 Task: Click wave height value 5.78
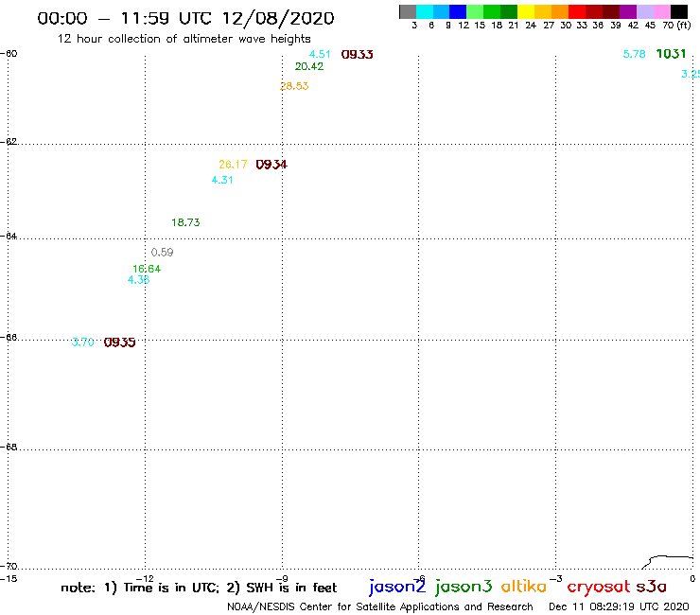coord(635,54)
